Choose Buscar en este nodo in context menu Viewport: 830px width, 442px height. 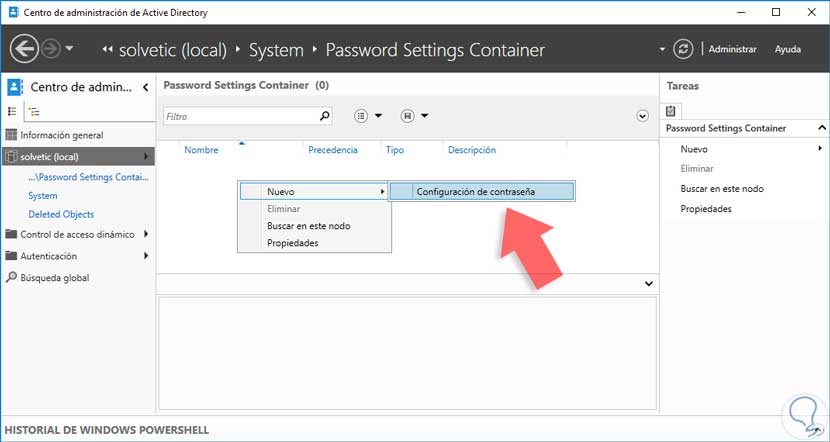pyautogui.click(x=308, y=226)
